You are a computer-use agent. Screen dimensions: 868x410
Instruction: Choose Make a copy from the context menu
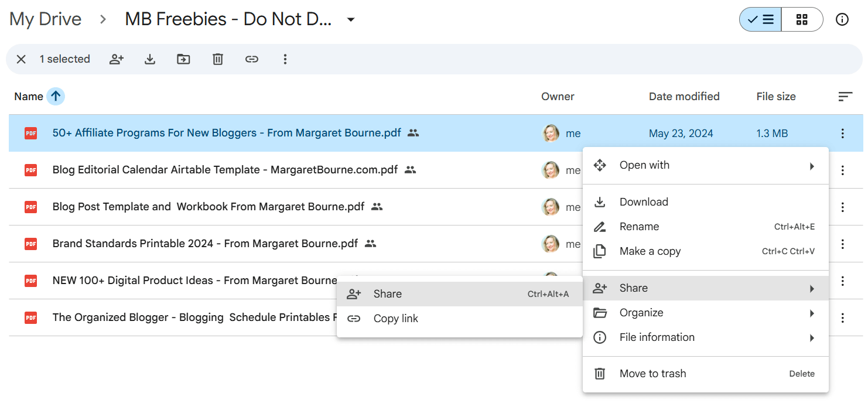coord(650,251)
